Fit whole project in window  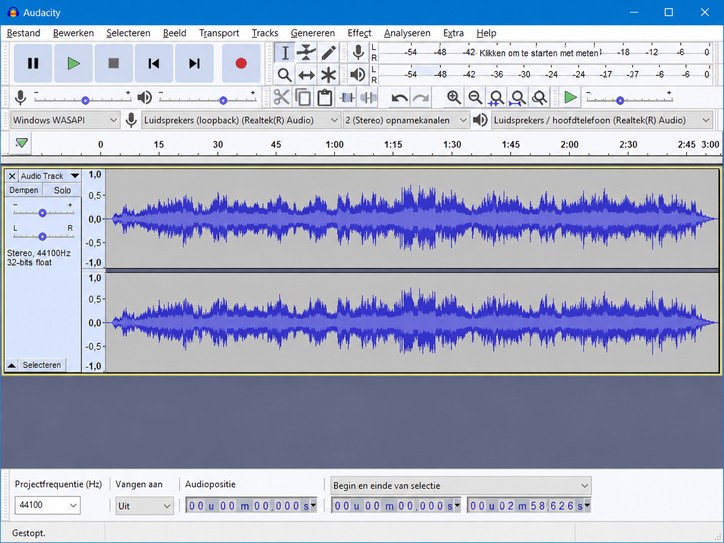point(518,97)
